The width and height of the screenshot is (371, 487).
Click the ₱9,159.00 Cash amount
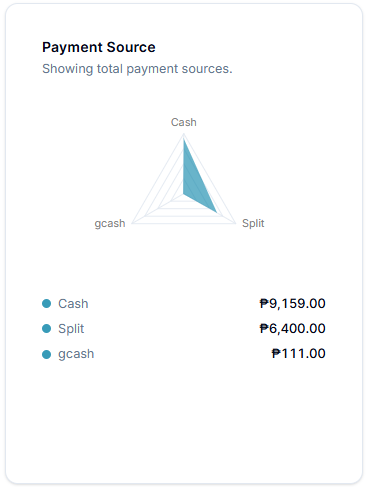click(x=292, y=304)
